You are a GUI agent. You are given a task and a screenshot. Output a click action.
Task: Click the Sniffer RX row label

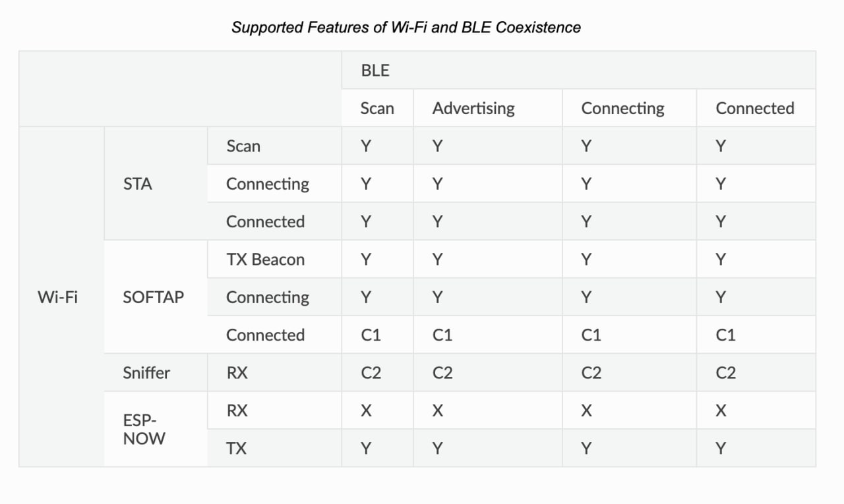click(x=237, y=373)
